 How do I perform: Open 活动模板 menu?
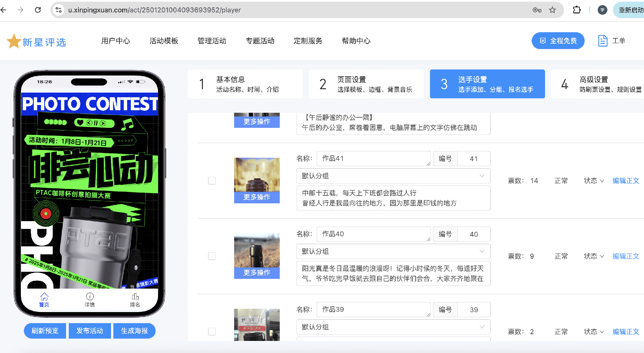click(164, 41)
